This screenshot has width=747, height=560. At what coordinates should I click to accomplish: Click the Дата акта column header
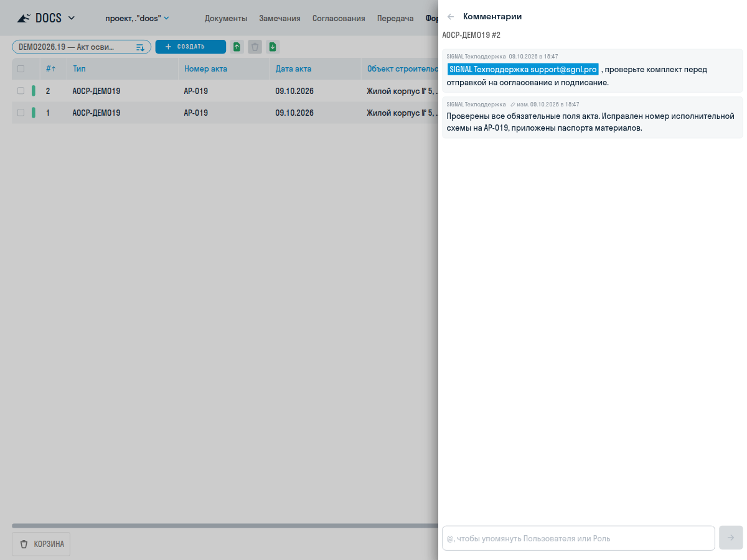(293, 69)
